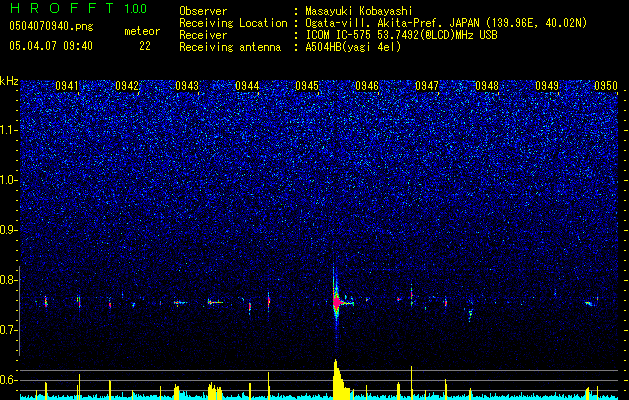Screen dimensions: 629x400
Task: Click the 0945 time marker
Action: click(x=307, y=86)
